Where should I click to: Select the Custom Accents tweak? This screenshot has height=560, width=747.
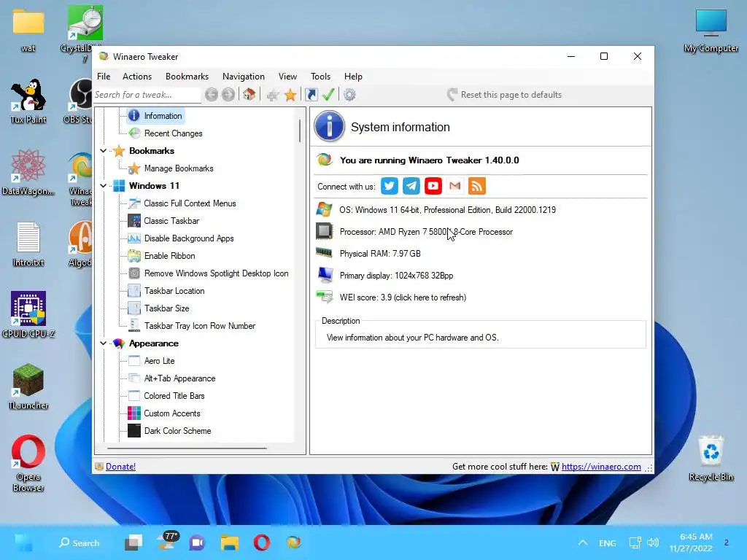click(x=172, y=413)
